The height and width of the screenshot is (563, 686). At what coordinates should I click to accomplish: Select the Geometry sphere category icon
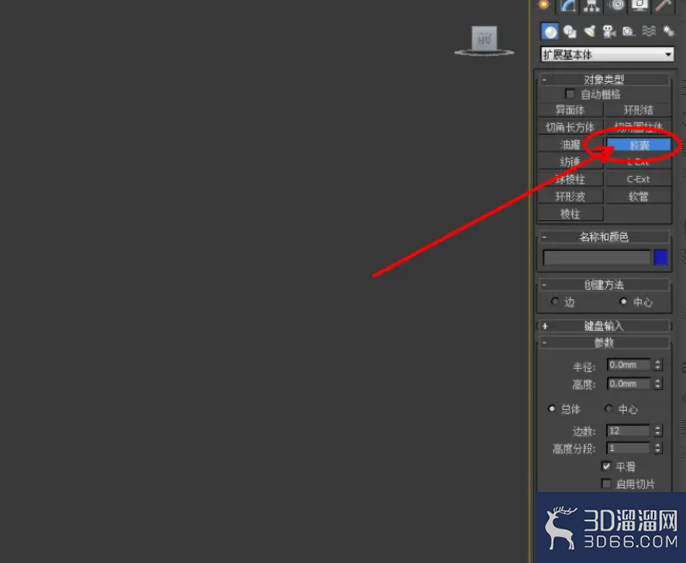tap(550, 31)
